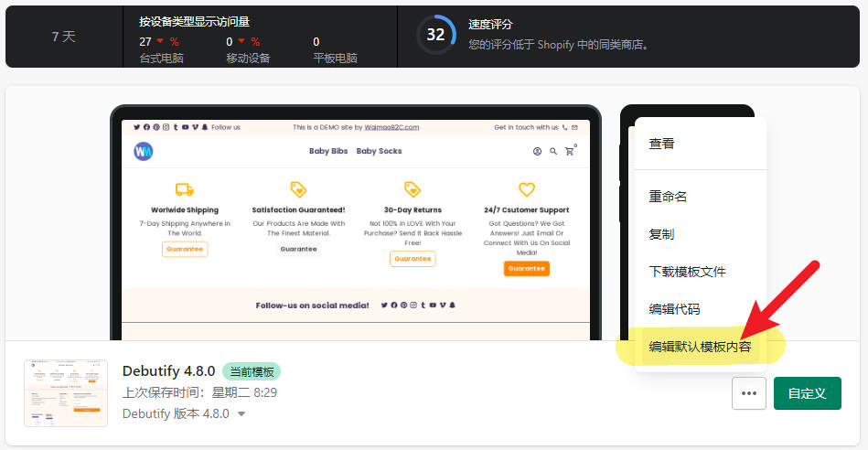
Task: Click YouTube icon in top Follow us bar
Action: tap(186, 127)
